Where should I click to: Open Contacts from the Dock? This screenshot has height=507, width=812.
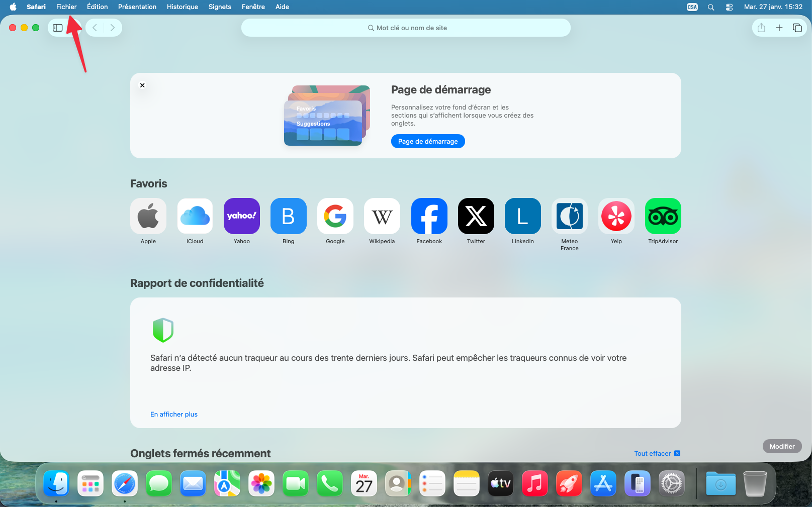pos(398,484)
